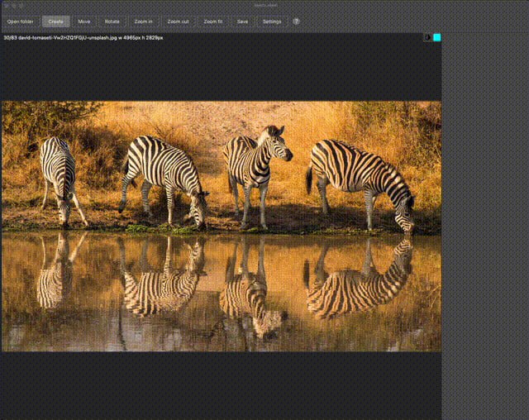This screenshot has height=420, width=529.
Task: Click the empty right side panel
Action: click(x=484, y=223)
